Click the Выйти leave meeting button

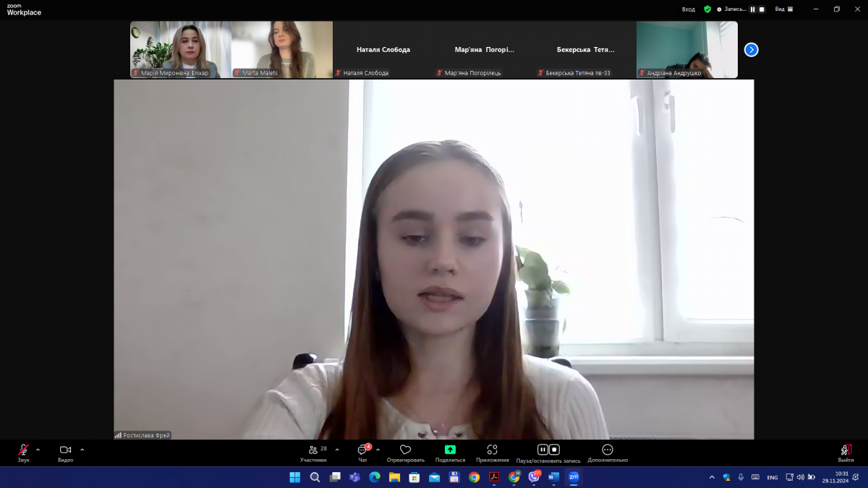pyautogui.click(x=846, y=450)
